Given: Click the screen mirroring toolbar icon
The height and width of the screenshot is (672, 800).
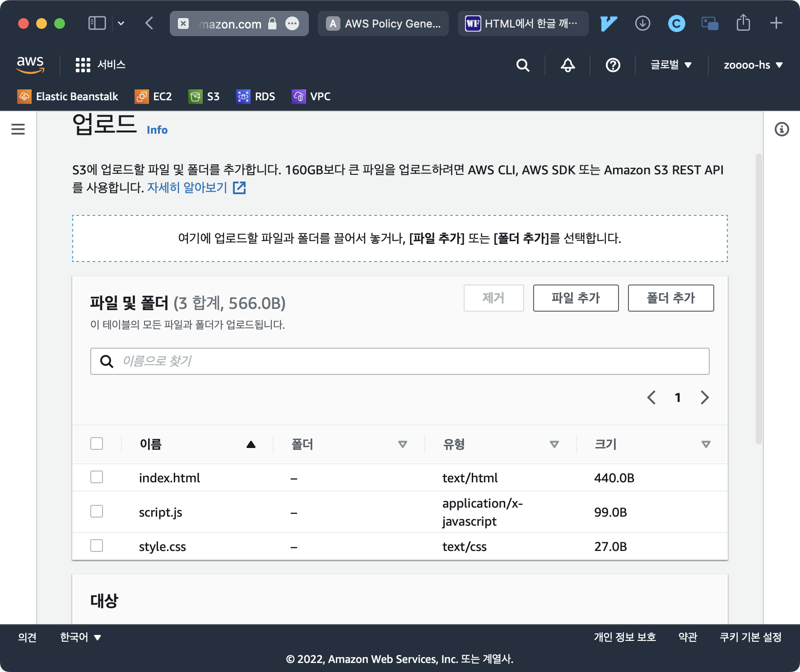Looking at the screenshot, I should pyautogui.click(x=710, y=23).
